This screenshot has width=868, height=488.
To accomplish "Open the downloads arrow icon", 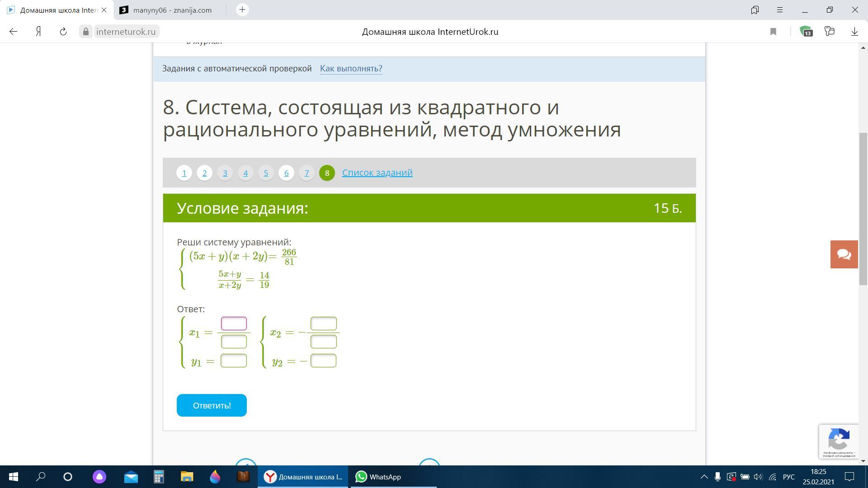I will point(854,32).
